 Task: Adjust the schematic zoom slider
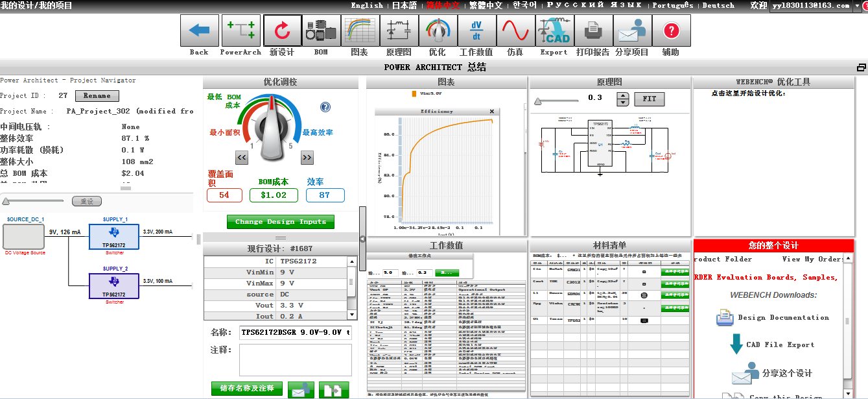tap(557, 100)
